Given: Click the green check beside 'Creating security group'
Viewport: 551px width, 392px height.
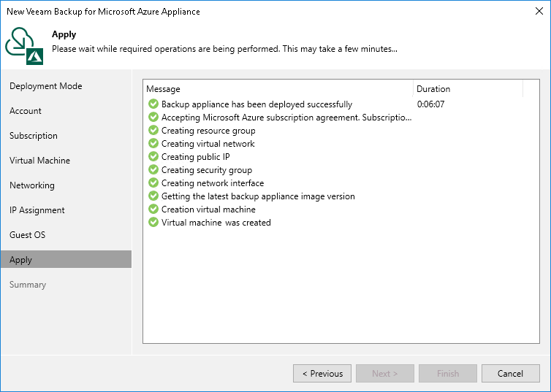Looking at the screenshot, I should pyautogui.click(x=153, y=170).
